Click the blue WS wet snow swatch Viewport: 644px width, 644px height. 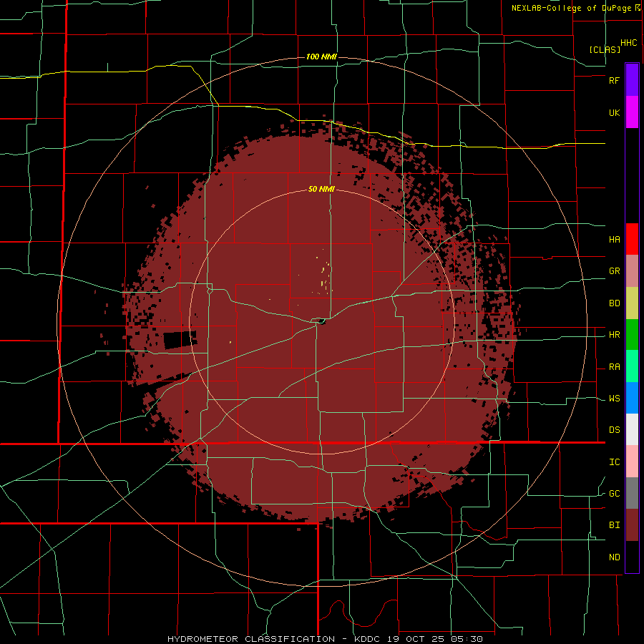(x=632, y=398)
